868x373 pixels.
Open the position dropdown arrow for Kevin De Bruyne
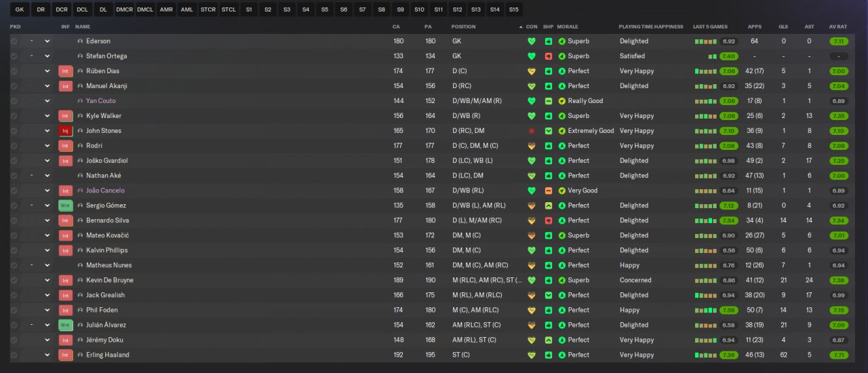pyautogui.click(x=47, y=280)
